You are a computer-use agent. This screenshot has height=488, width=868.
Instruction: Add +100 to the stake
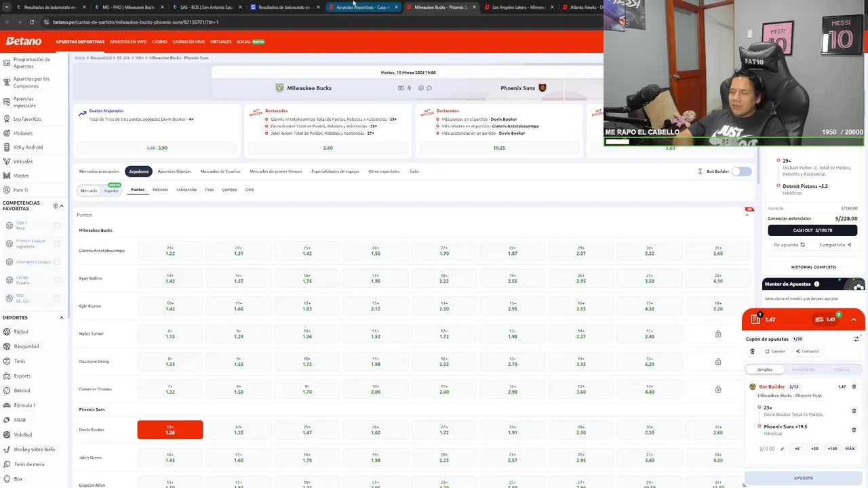(832, 449)
